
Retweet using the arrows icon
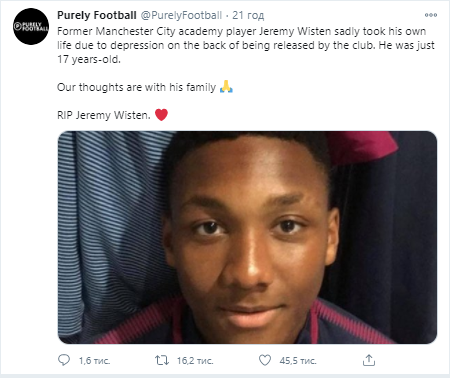tap(162, 360)
